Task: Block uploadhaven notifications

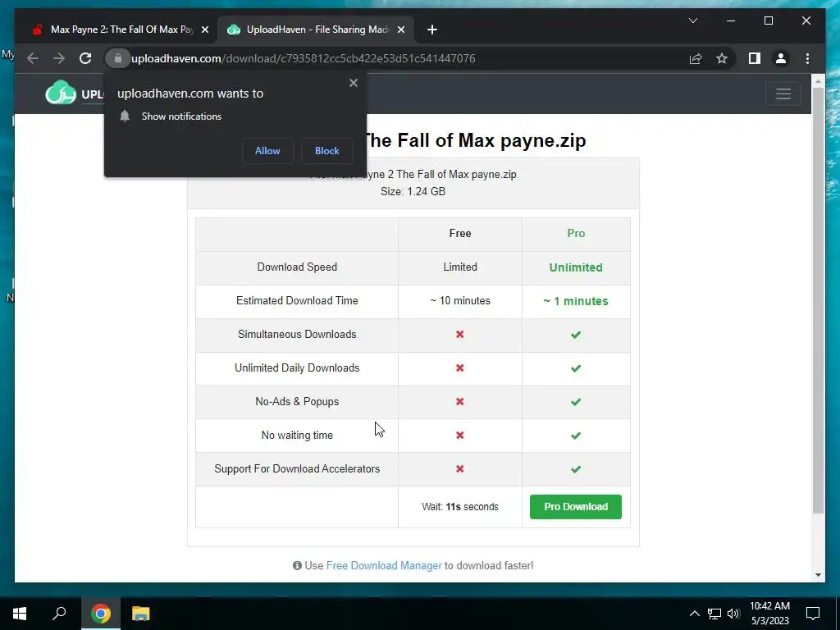Action: pos(326,151)
